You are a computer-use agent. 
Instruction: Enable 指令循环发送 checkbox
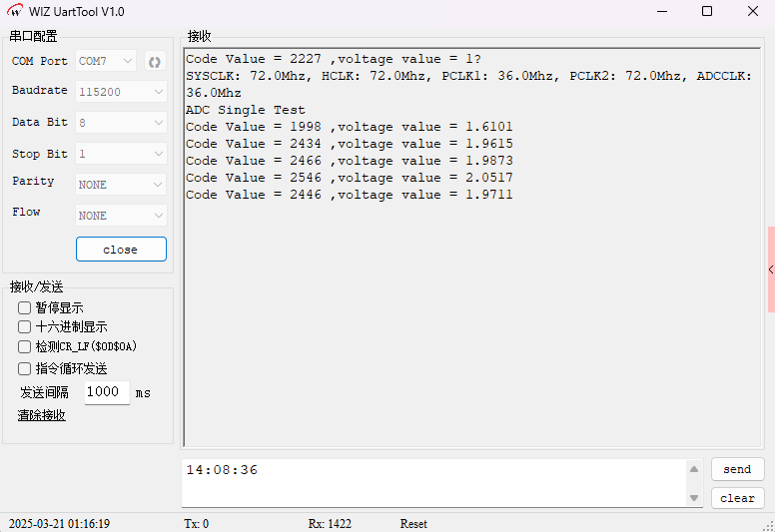click(25, 369)
